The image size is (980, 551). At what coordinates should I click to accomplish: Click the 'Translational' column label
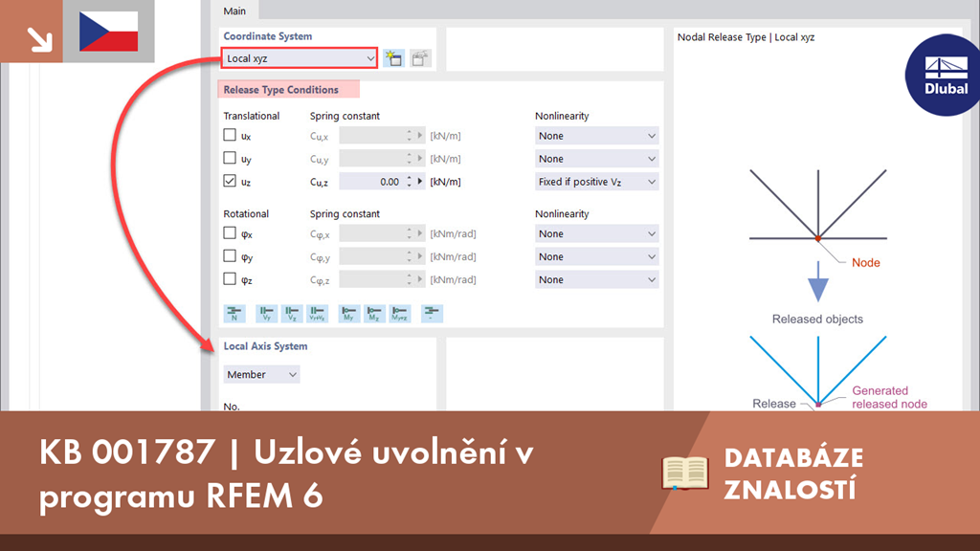252,116
